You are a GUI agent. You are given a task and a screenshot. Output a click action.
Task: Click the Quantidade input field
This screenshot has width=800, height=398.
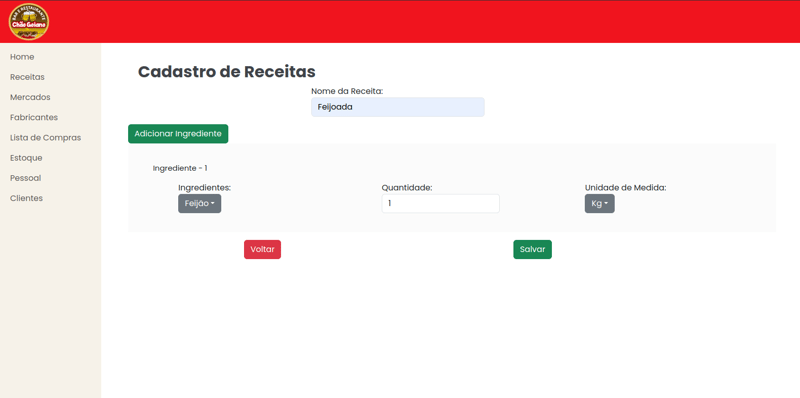pyautogui.click(x=440, y=204)
